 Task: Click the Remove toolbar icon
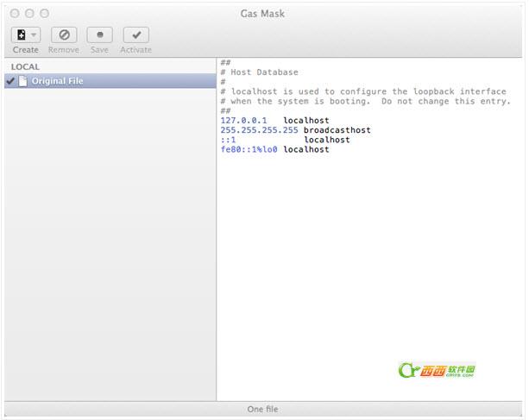pos(63,35)
